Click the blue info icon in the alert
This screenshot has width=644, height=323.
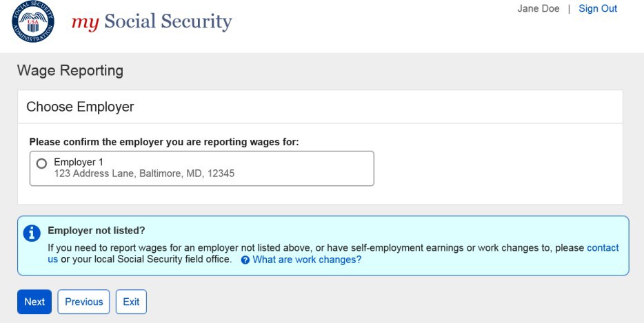(x=32, y=233)
